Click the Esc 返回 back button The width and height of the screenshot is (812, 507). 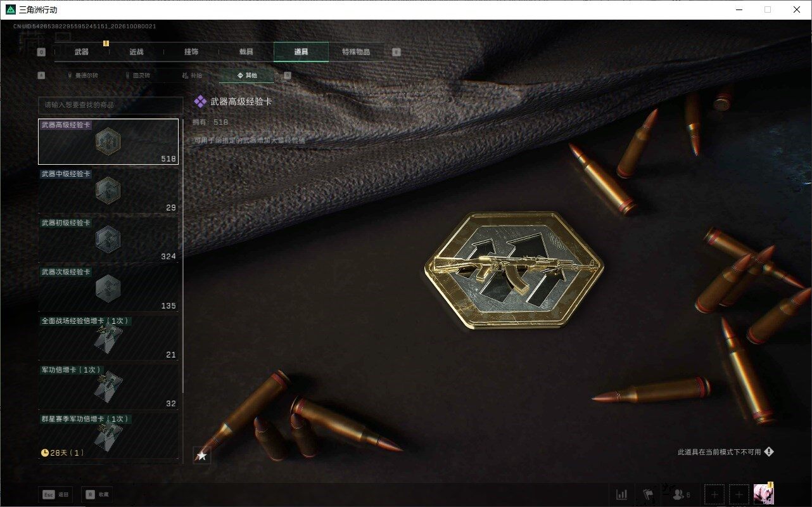(x=56, y=494)
